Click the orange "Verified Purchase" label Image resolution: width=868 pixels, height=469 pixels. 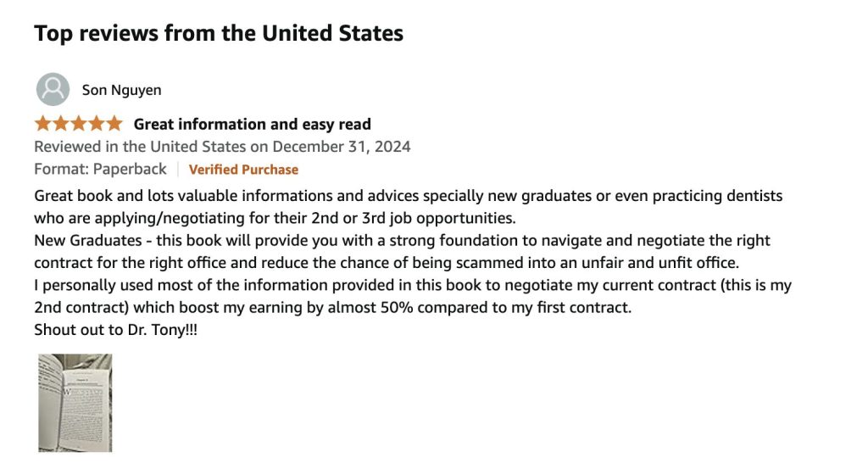pos(243,170)
